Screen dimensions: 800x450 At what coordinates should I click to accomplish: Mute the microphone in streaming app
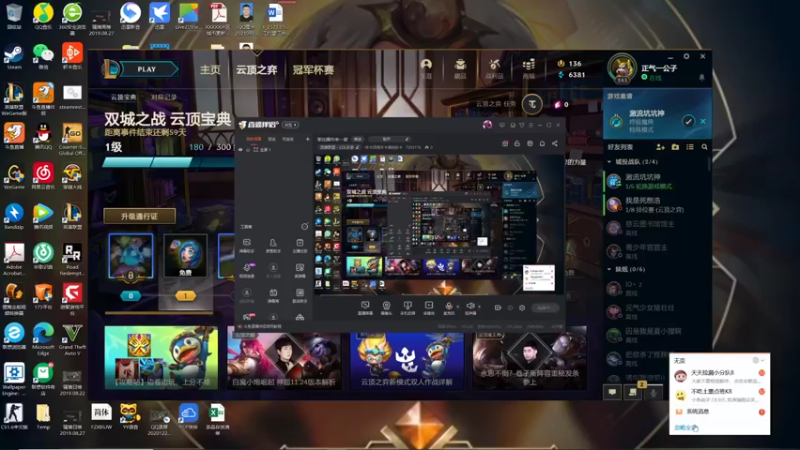point(448,306)
